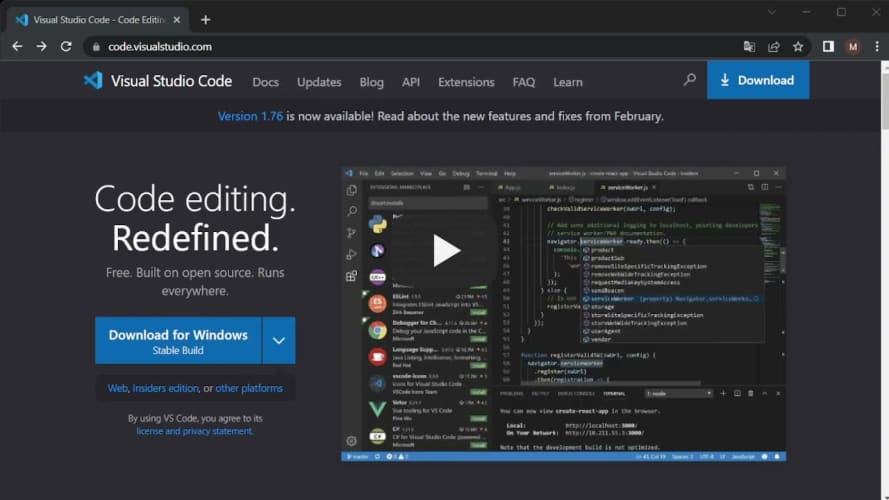
Task: Click the Vetur extension icon in the video
Action: coord(378,409)
